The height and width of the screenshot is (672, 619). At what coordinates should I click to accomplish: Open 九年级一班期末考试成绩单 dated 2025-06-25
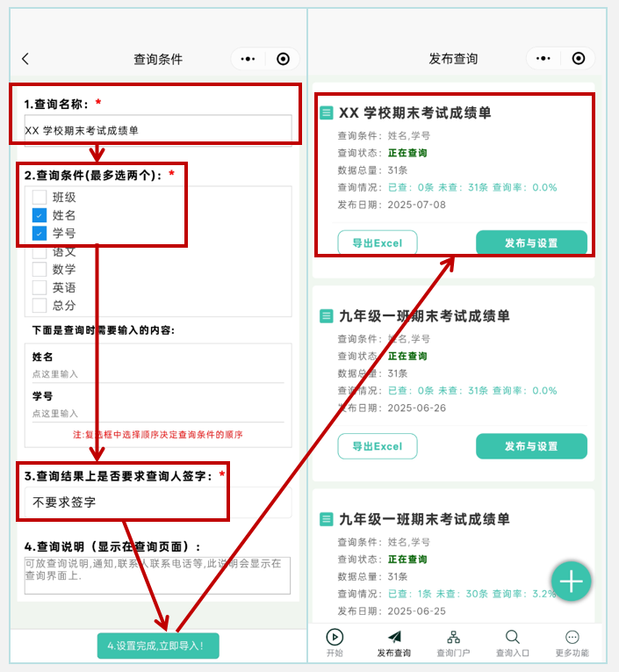424,519
